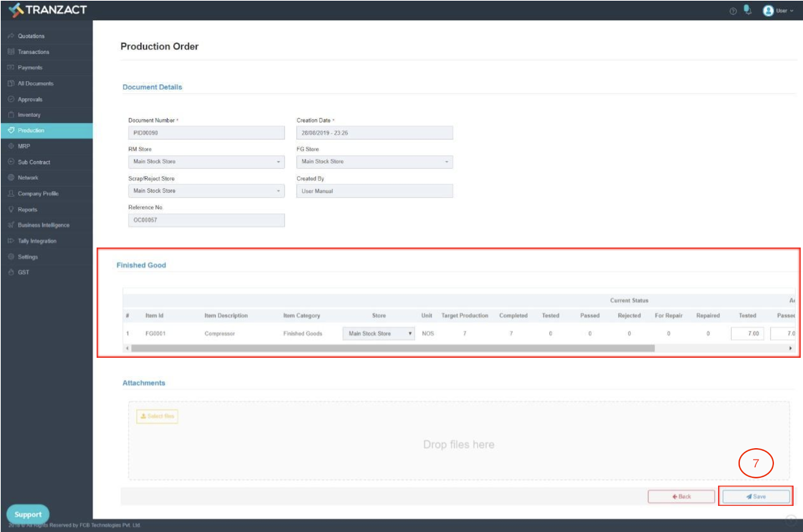
Task: Click the Finished Goods category cell
Action: click(x=303, y=333)
